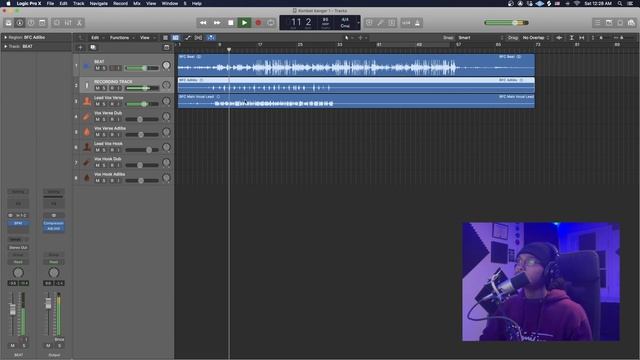The width and height of the screenshot is (640, 360).
Task: Open the Mixer icon
Action: [x=68, y=23]
